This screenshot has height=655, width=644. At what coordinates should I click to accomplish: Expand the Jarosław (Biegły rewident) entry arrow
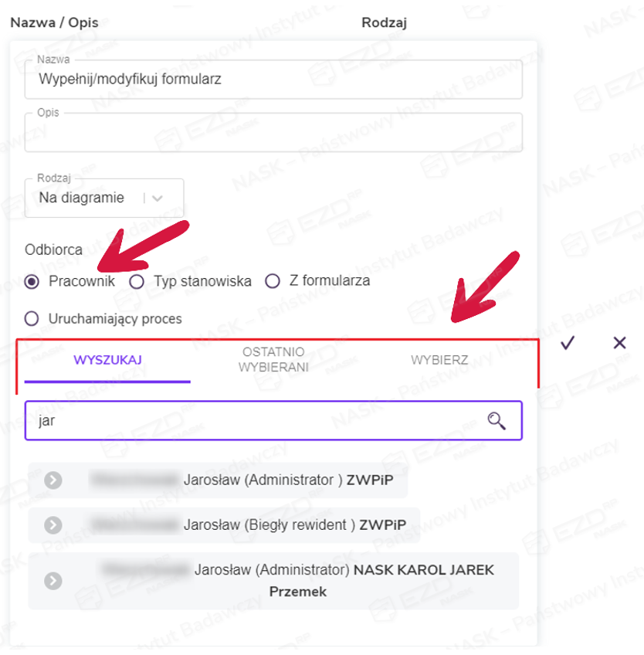point(53,525)
